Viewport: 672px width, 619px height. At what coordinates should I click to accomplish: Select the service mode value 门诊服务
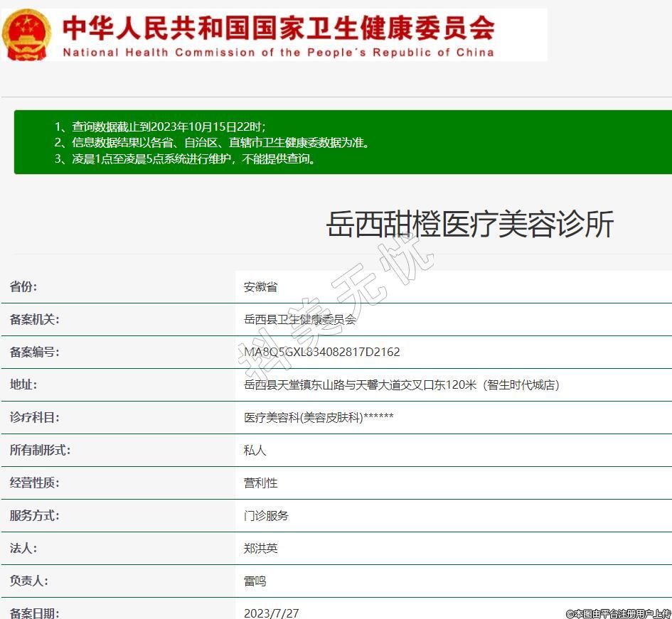(x=266, y=516)
